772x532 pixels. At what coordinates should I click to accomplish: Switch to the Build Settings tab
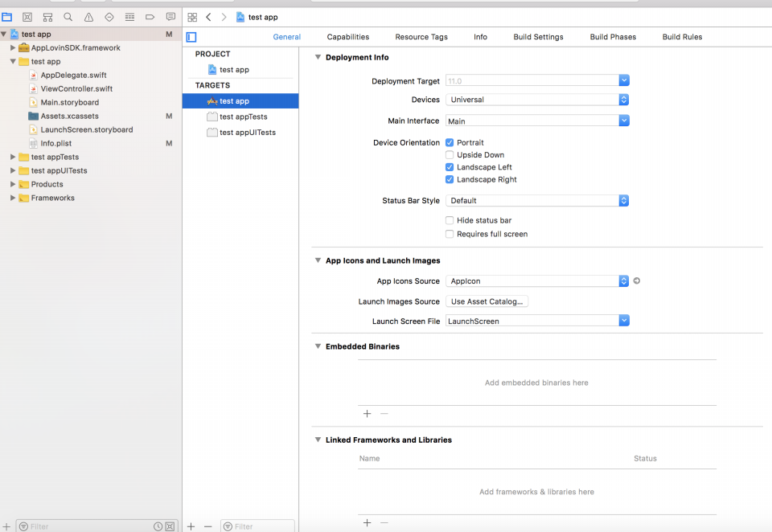(538, 37)
